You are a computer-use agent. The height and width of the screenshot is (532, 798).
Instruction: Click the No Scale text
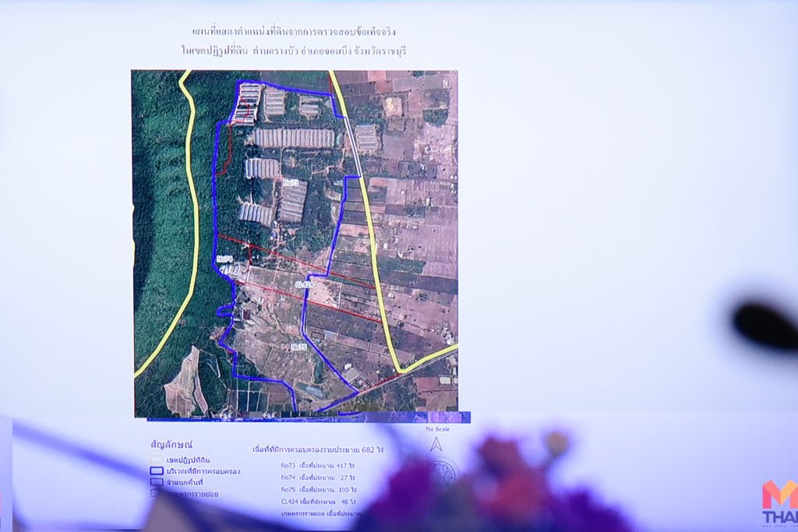(x=437, y=429)
